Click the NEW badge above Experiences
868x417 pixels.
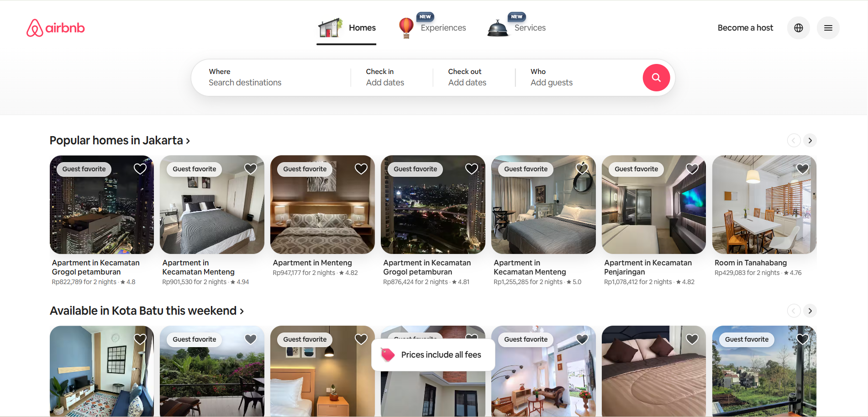(x=425, y=16)
